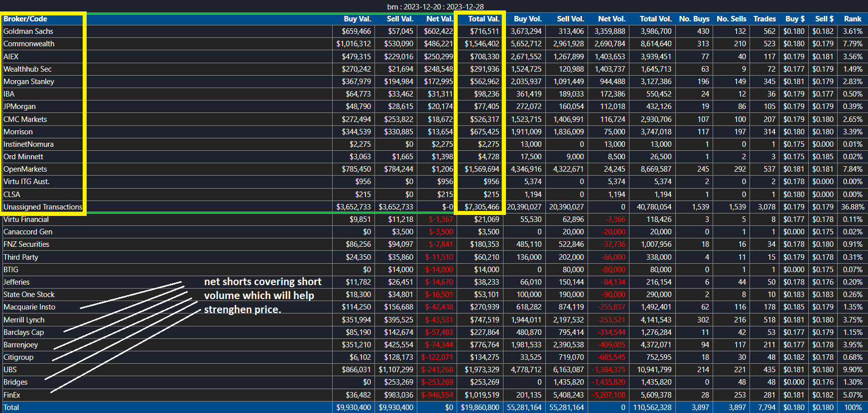
Task: Select the JPMorgan broker name
Action: [19, 106]
